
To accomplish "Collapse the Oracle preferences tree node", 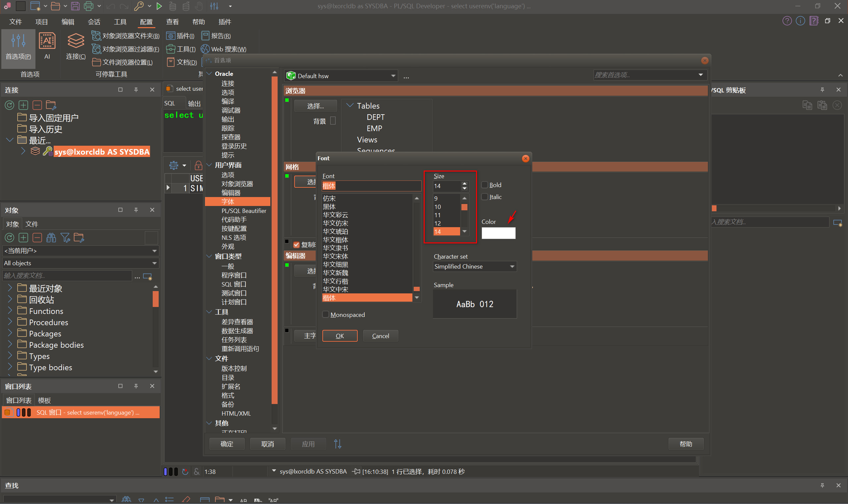I will pyautogui.click(x=210, y=74).
